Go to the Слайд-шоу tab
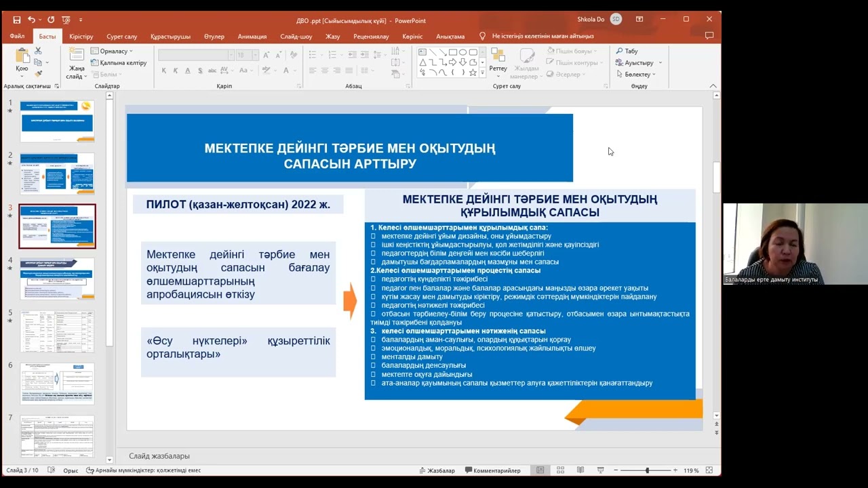Screen dimensions: 868x488 tap(296, 37)
